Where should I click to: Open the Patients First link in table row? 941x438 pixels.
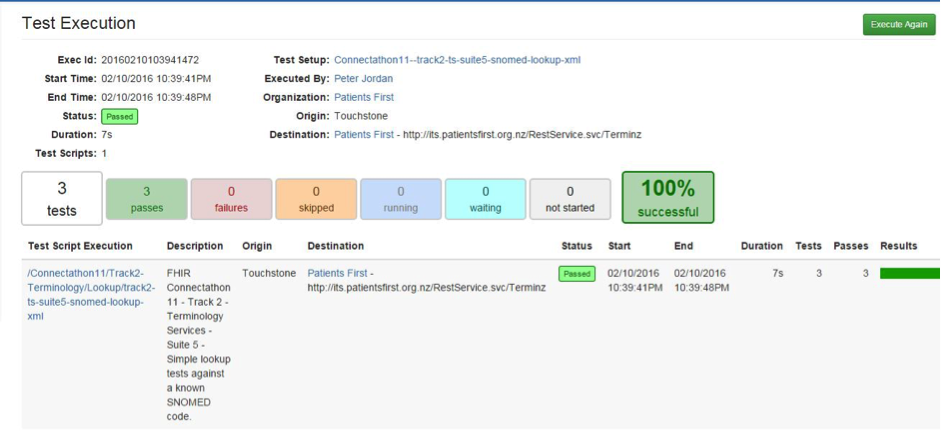(337, 273)
